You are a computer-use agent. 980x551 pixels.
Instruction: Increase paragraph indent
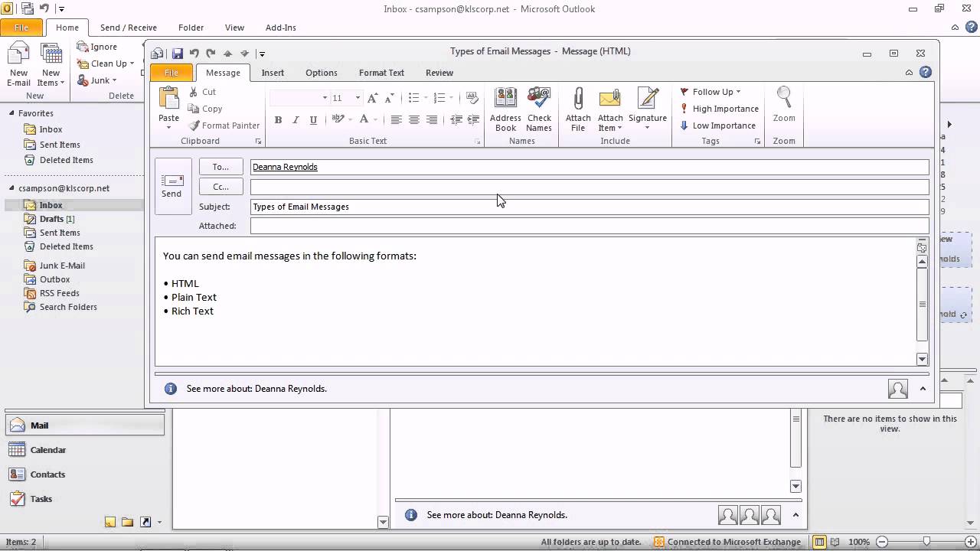473,120
